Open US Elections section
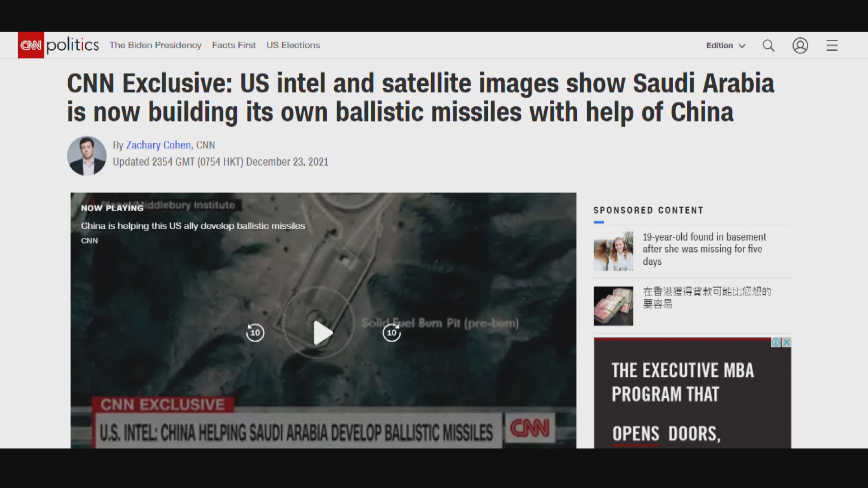Screen dimensions: 868x488 click(x=293, y=45)
